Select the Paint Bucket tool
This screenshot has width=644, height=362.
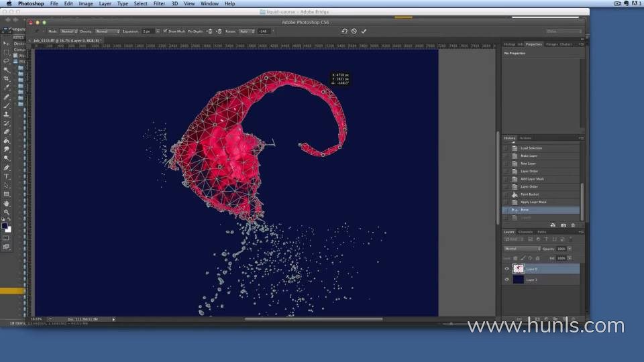[x=6, y=141]
